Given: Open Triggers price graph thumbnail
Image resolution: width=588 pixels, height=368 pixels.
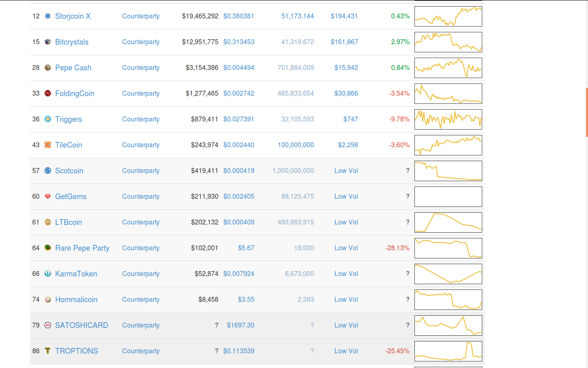Looking at the screenshot, I should tap(448, 119).
